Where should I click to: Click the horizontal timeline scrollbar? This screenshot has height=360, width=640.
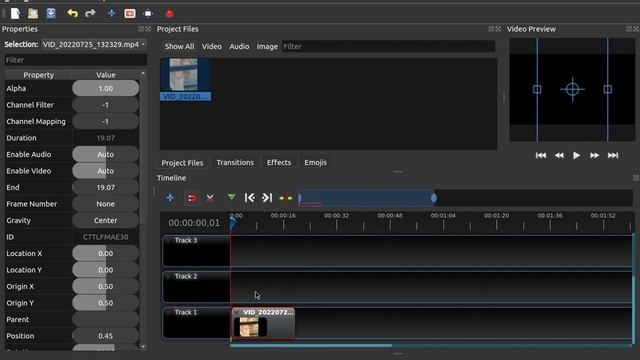[x=311, y=346]
